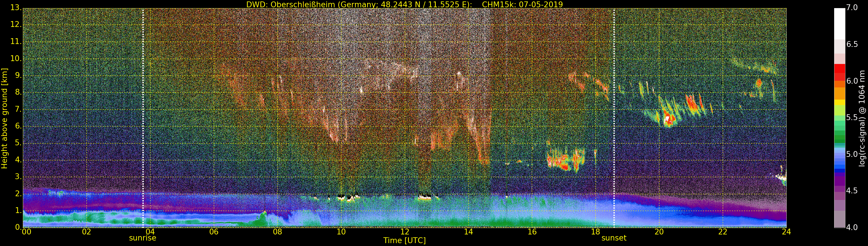868x246 pixels.
Task: Click the 'log(rc-signal) @ 1064 nm' colorbar label
Action: coord(862,118)
